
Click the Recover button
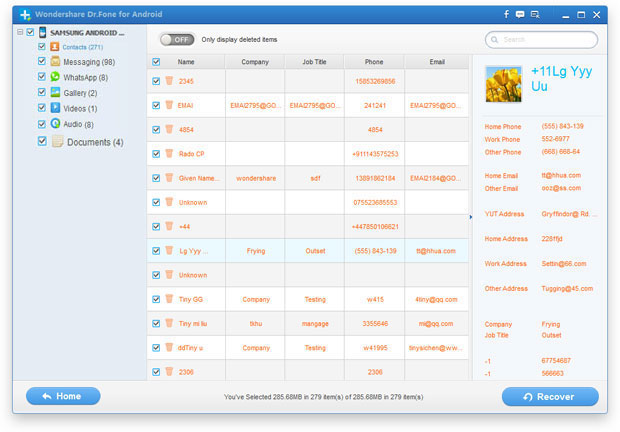(x=550, y=396)
